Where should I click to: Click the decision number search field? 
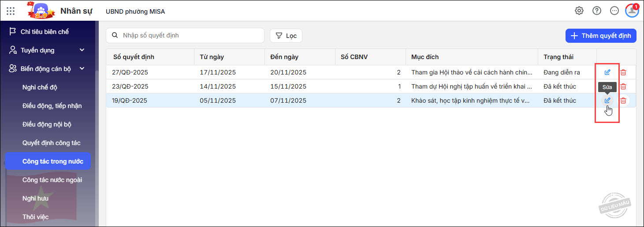pos(190,36)
